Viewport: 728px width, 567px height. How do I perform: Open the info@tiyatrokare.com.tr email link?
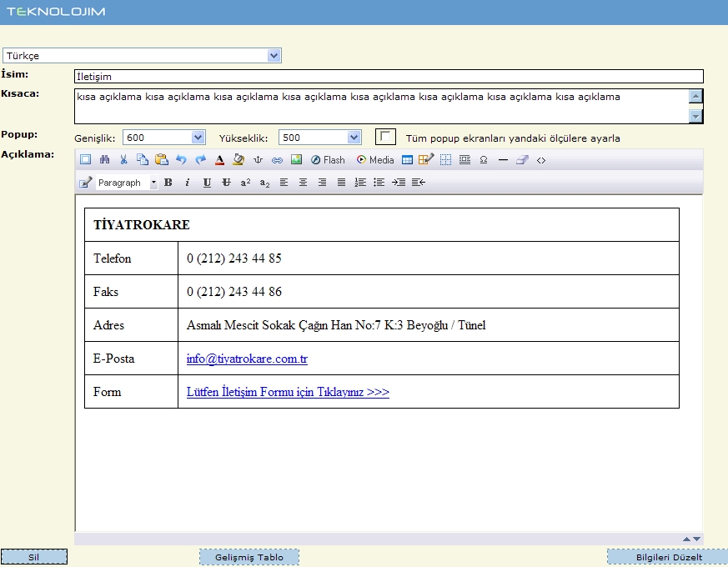coord(247,359)
